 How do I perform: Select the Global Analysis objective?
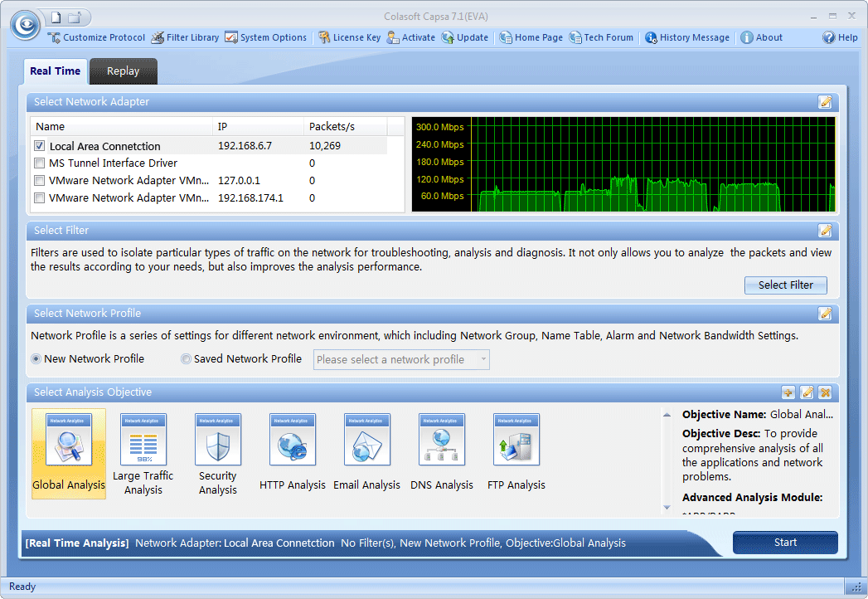coord(69,454)
